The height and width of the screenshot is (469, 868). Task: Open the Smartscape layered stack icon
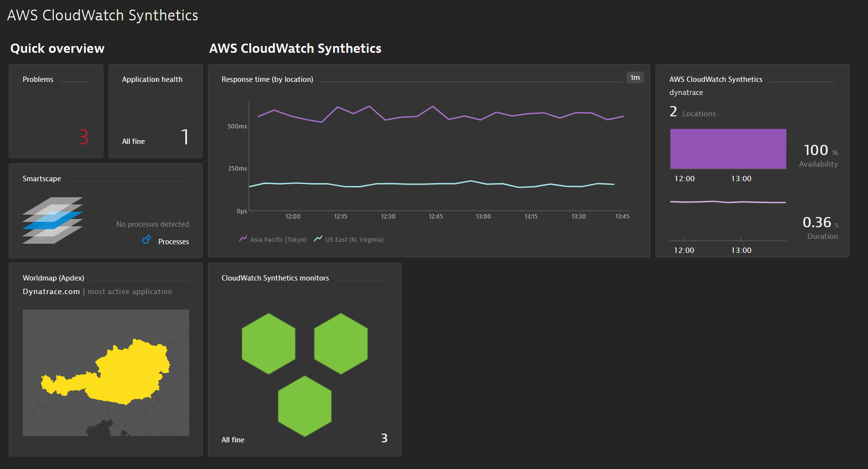52,220
